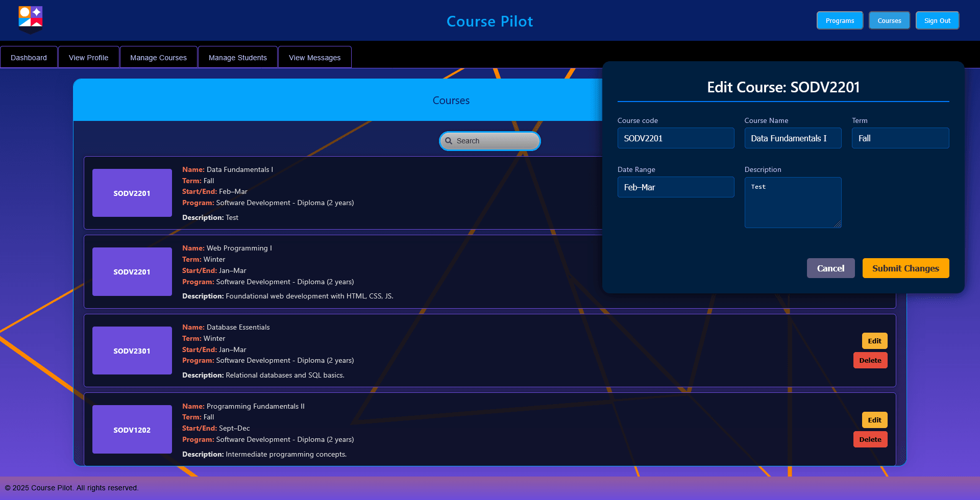The height and width of the screenshot is (500, 980).
Task: Open the Courses page from the header
Action: [x=889, y=20]
